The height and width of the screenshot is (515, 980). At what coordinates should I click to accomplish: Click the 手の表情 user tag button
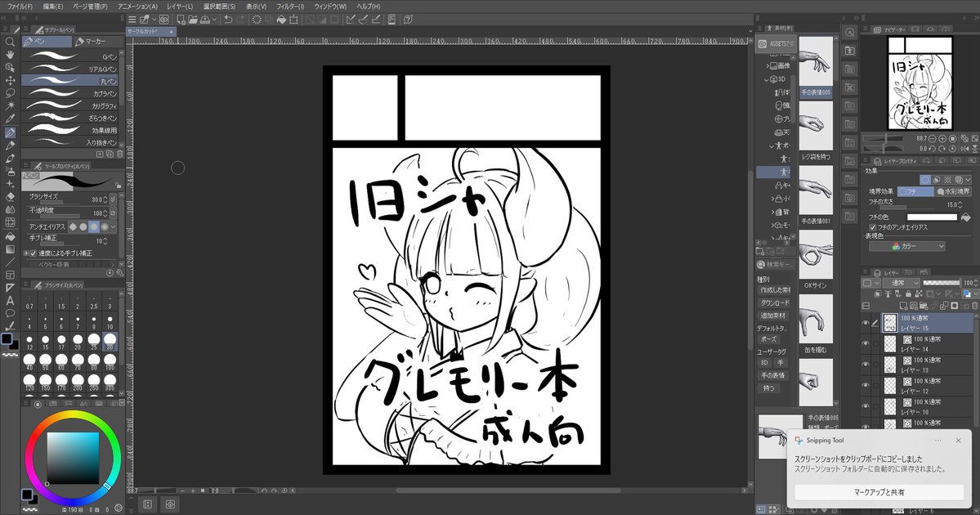[772, 376]
